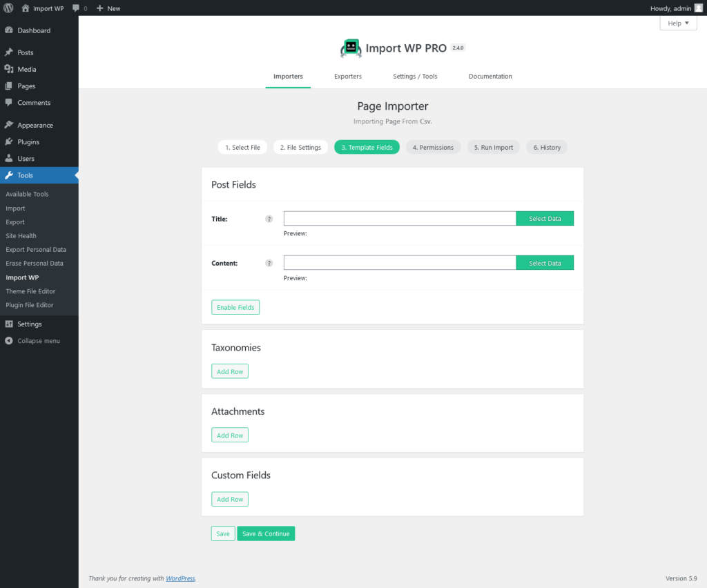Click the plus icon next to New
This screenshot has height=588, width=707.
pos(99,8)
